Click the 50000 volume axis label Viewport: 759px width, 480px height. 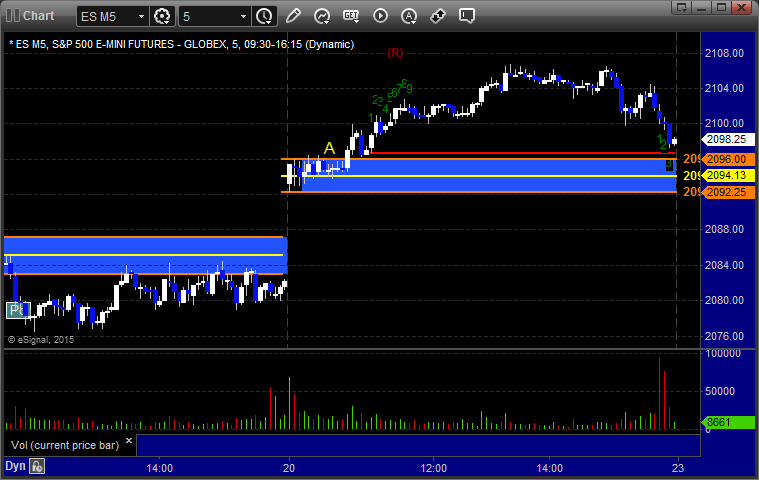tap(720, 391)
